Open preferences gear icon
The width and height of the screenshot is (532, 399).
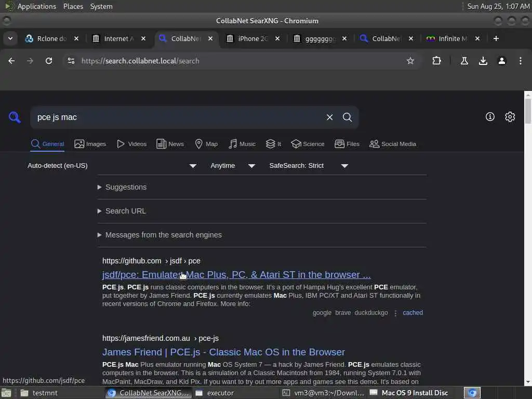click(x=510, y=117)
